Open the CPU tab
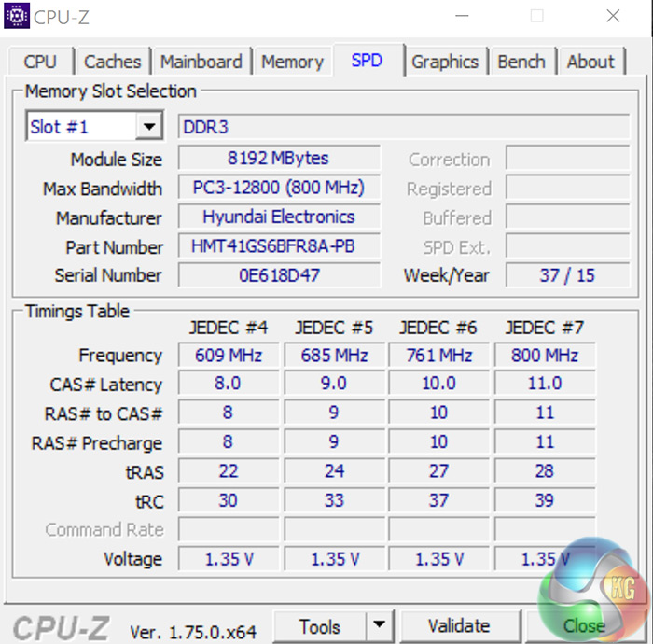 click(x=40, y=62)
